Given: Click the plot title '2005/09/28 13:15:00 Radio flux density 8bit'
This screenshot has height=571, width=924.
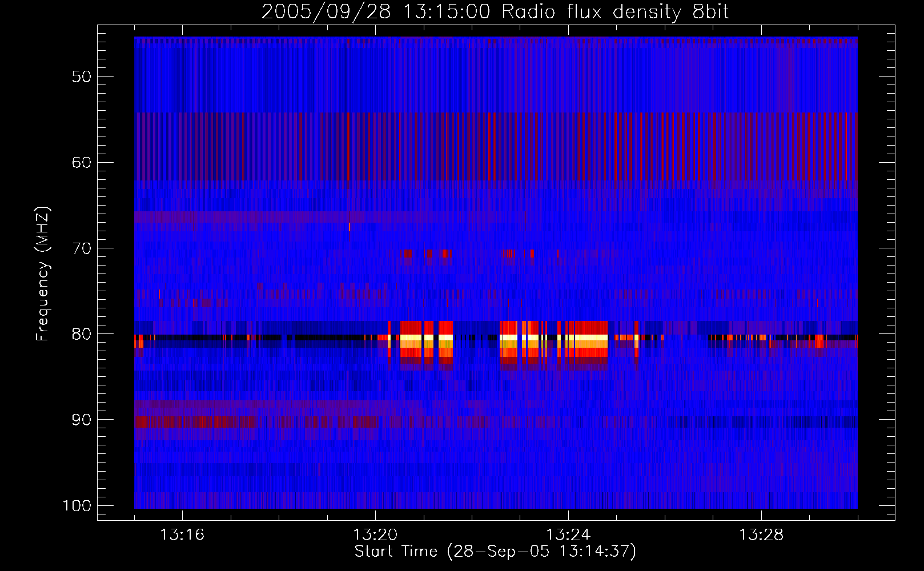Looking at the screenshot, I should point(495,11).
